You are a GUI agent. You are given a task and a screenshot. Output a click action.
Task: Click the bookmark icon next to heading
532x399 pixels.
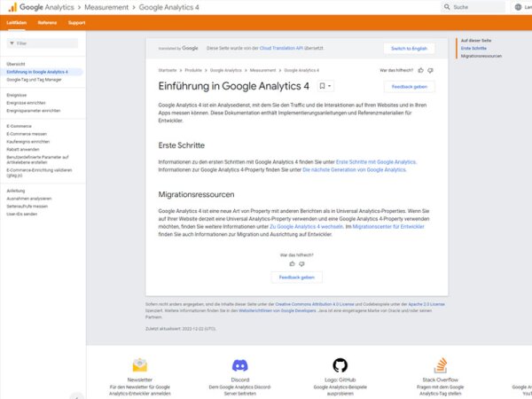322,86
